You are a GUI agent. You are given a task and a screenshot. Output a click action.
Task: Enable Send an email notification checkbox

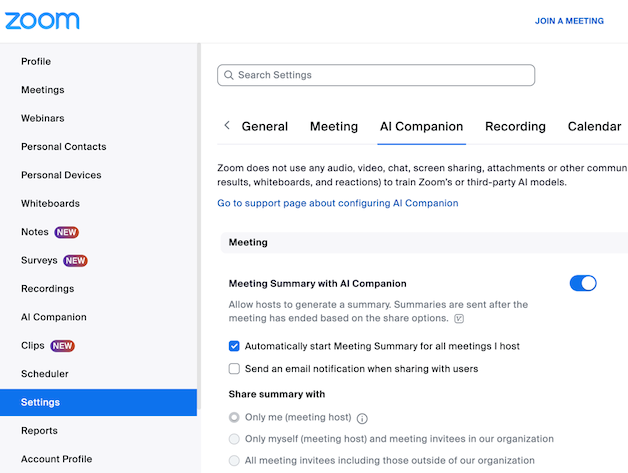(x=234, y=369)
